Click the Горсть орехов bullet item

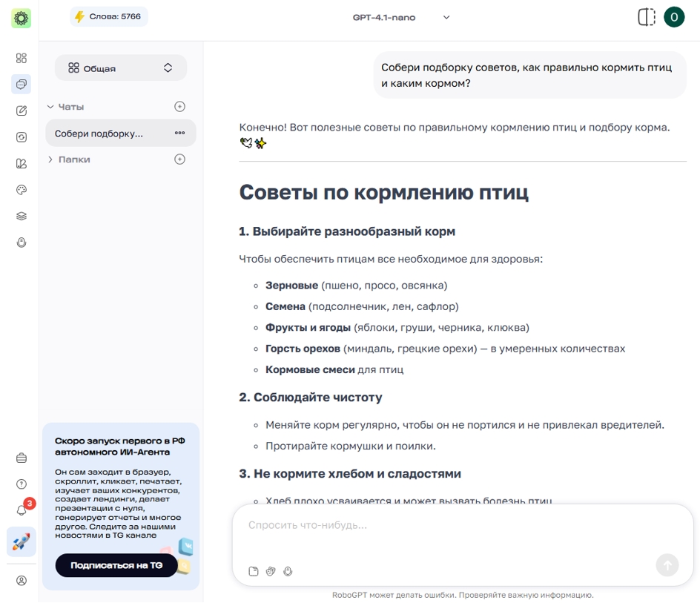click(445, 349)
